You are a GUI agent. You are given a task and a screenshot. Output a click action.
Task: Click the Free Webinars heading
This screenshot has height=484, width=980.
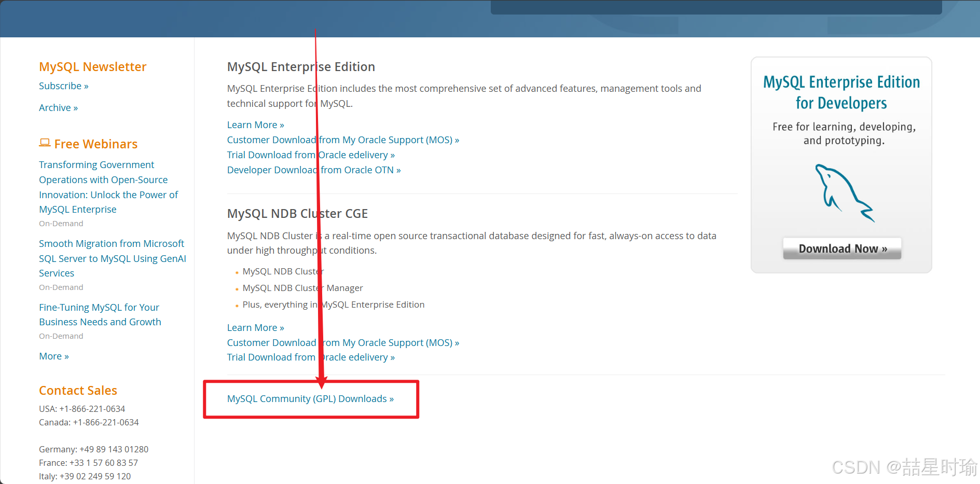click(x=96, y=144)
